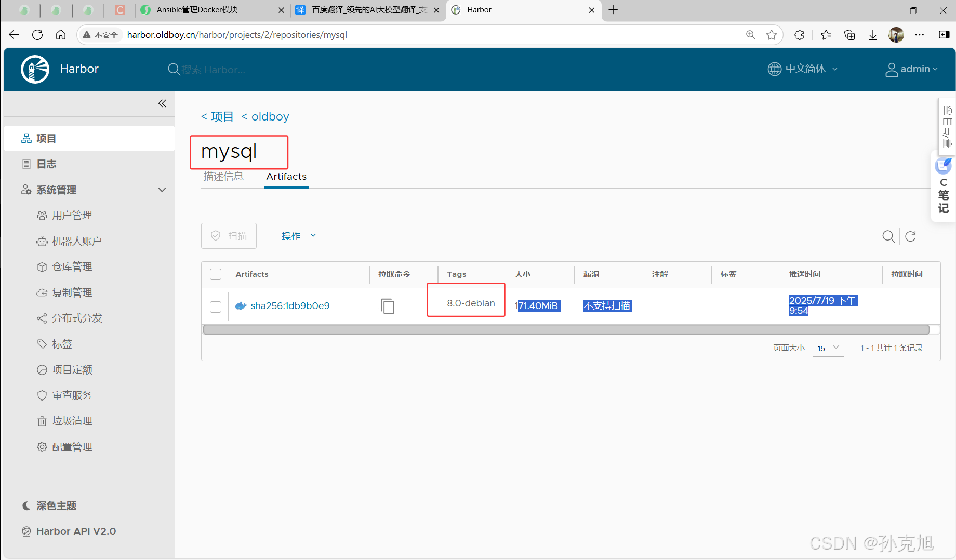The height and width of the screenshot is (560, 956).
Task: Go to 用户管理 user management
Action: [x=72, y=216]
